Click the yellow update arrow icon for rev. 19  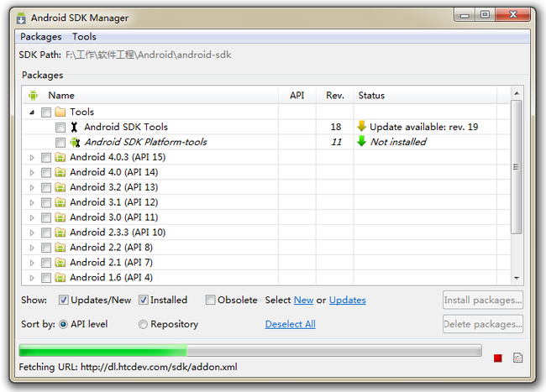[x=362, y=126]
